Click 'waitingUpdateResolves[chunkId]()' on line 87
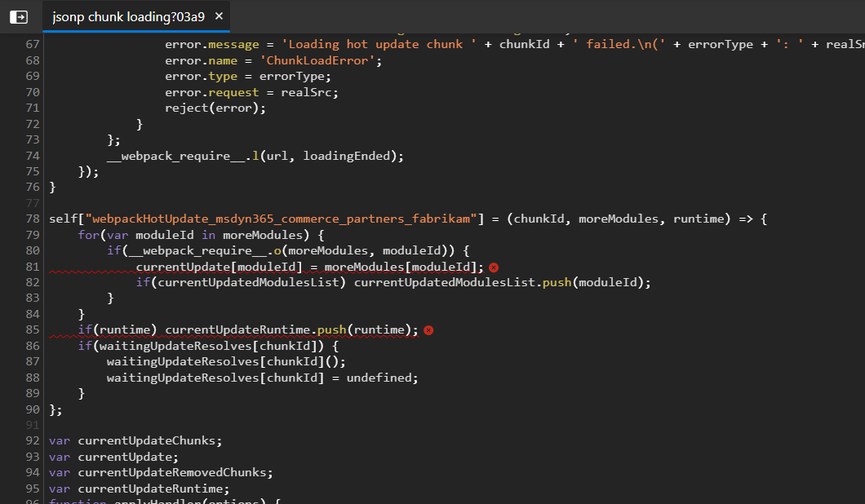 pyautogui.click(x=222, y=362)
